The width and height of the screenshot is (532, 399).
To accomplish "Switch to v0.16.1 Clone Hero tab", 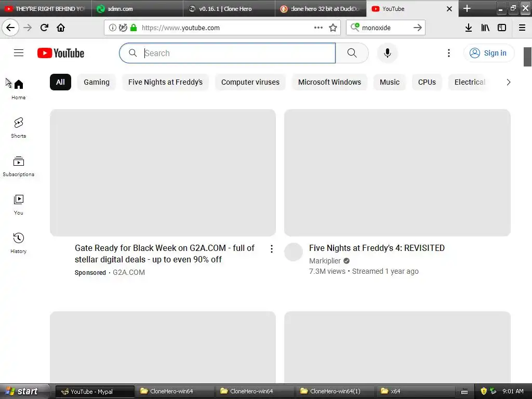I will [x=229, y=9].
